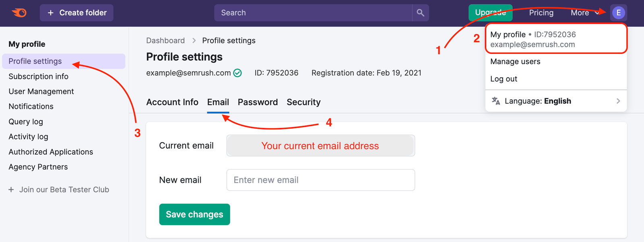Click the notification bell area via Notifications entry
Screen dimensions: 644x242
pyautogui.click(x=30, y=106)
